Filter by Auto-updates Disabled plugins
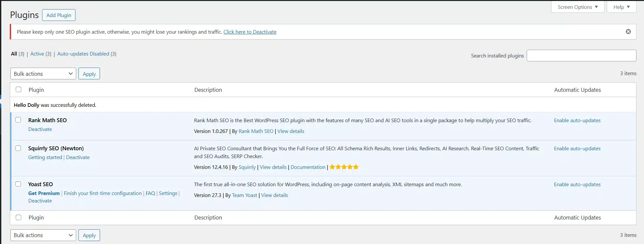 pyautogui.click(x=83, y=54)
